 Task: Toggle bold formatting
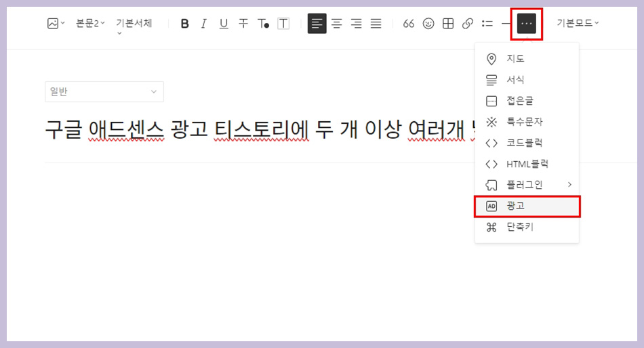coord(185,24)
